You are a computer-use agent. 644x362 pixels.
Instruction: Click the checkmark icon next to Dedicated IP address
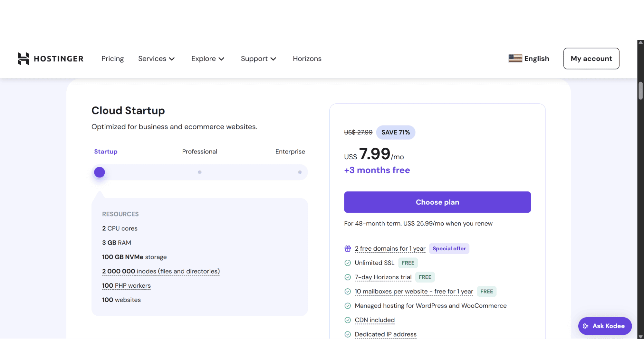click(348, 334)
